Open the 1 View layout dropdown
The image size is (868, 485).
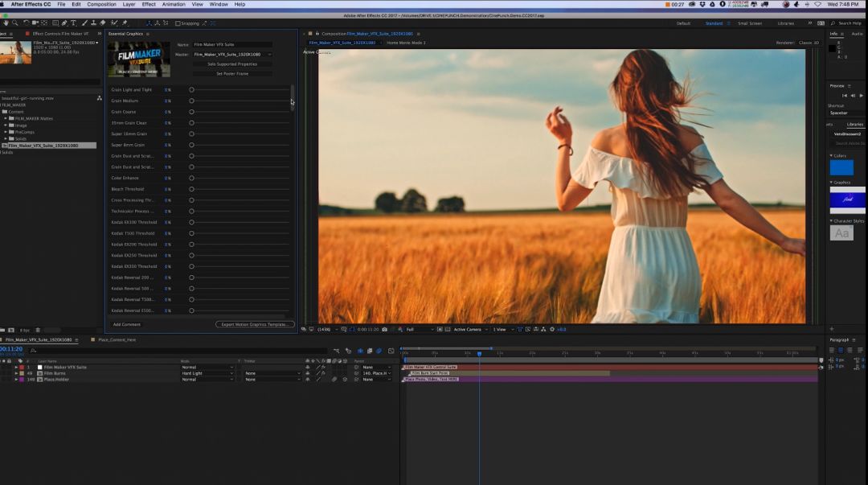click(503, 329)
